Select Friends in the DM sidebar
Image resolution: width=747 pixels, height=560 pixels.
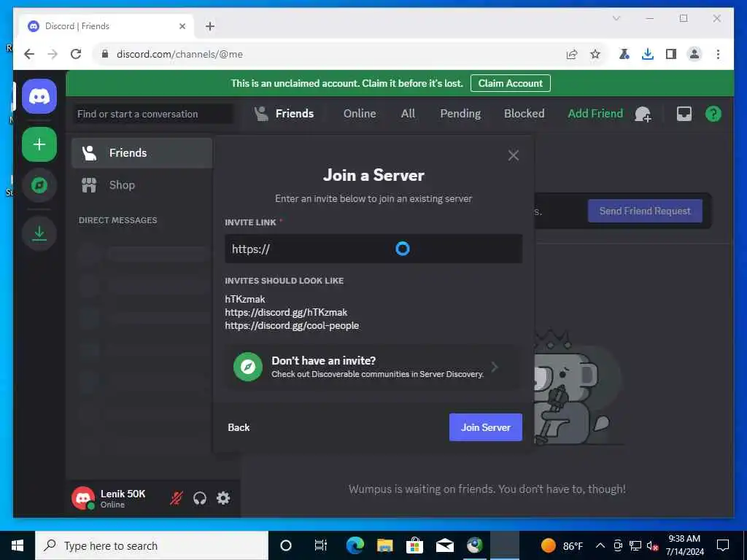click(142, 153)
